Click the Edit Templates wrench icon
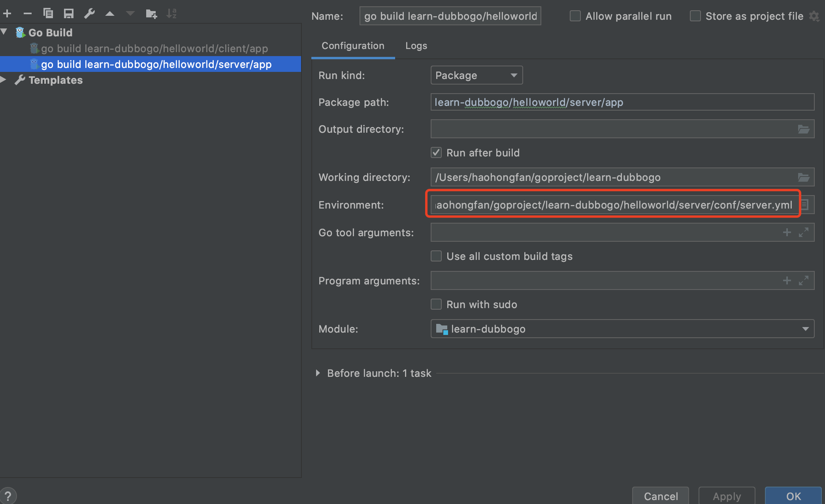This screenshot has width=825, height=504. pyautogui.click(x=89, y=14)
